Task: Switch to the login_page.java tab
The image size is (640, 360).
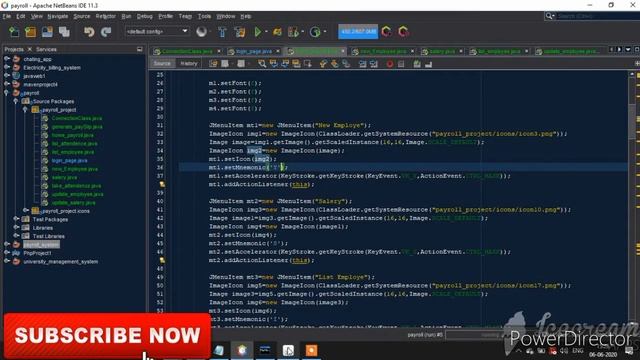Action: (254, 51)
